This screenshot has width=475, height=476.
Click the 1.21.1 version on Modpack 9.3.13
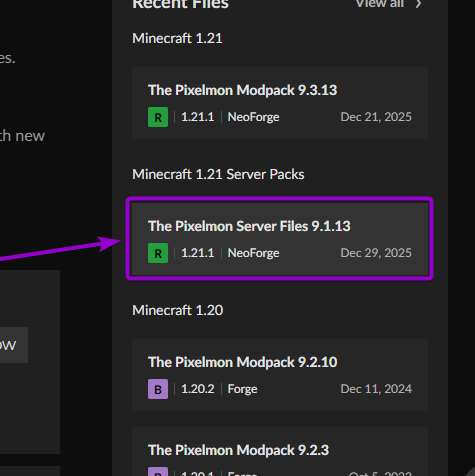point(198,117)
